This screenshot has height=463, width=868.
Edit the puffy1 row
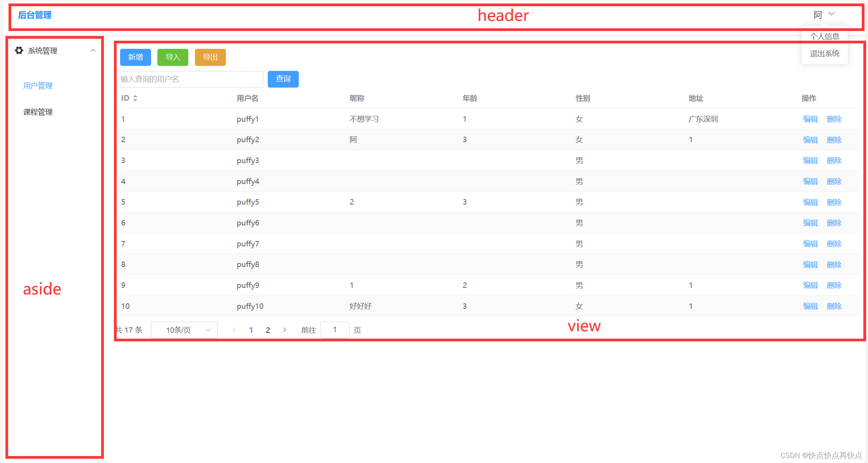click(x=810, y=119)
